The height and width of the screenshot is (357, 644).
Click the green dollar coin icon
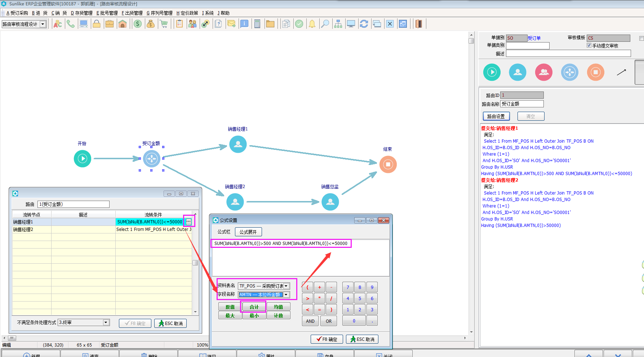(138, 24)
